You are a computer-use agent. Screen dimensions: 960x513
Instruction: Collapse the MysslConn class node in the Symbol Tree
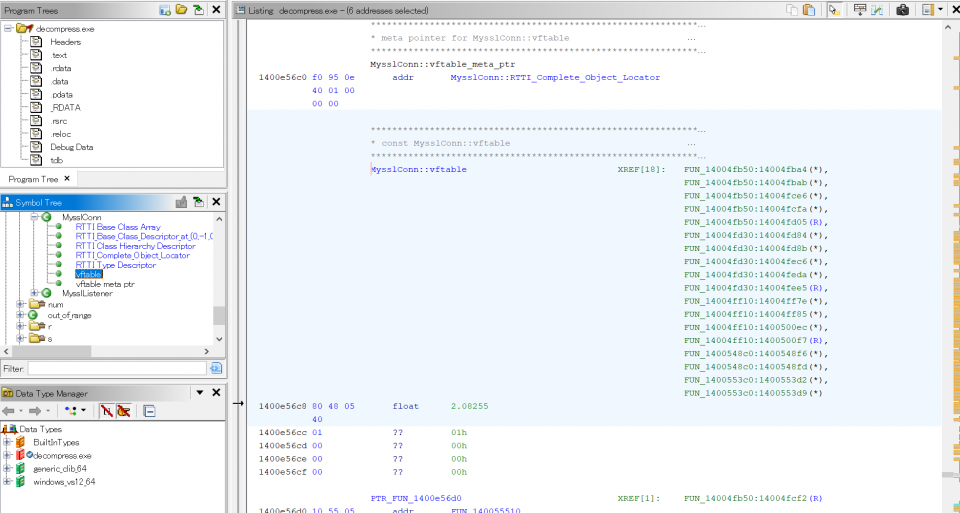coord(34,217)
